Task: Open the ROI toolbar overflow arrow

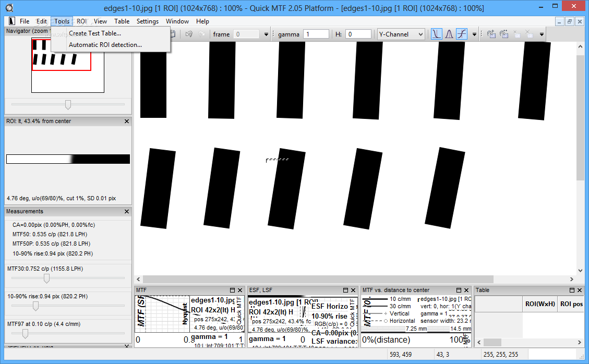Action: (542, 34)
